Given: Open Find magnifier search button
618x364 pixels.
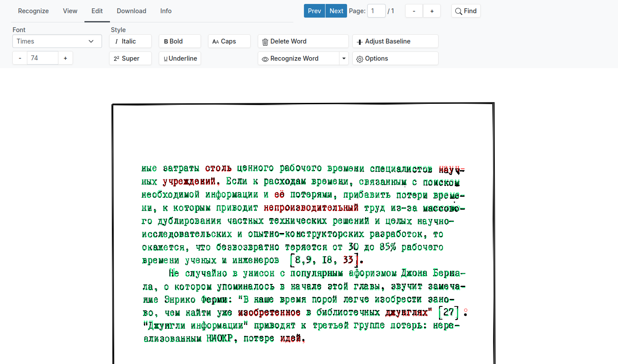Looking at the screenshot, I should click(x=466, y=11).
